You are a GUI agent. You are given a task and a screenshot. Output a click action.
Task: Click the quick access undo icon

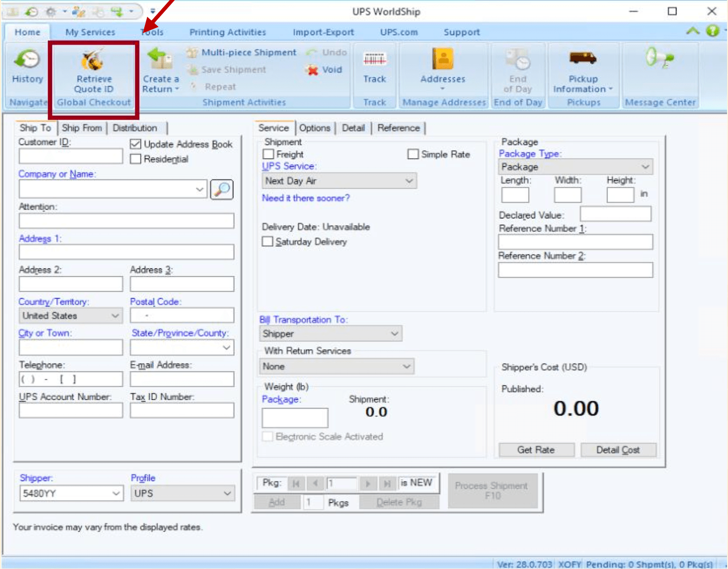32,11
